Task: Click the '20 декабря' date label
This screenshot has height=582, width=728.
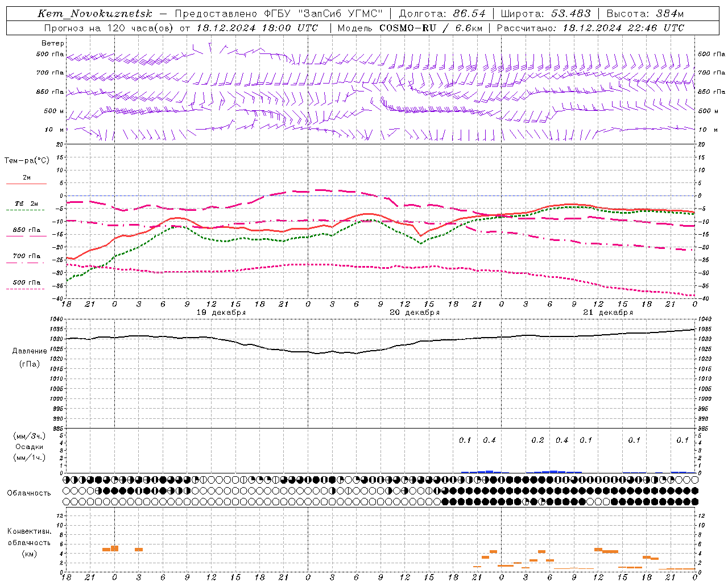Action: [x=415, y=313]
